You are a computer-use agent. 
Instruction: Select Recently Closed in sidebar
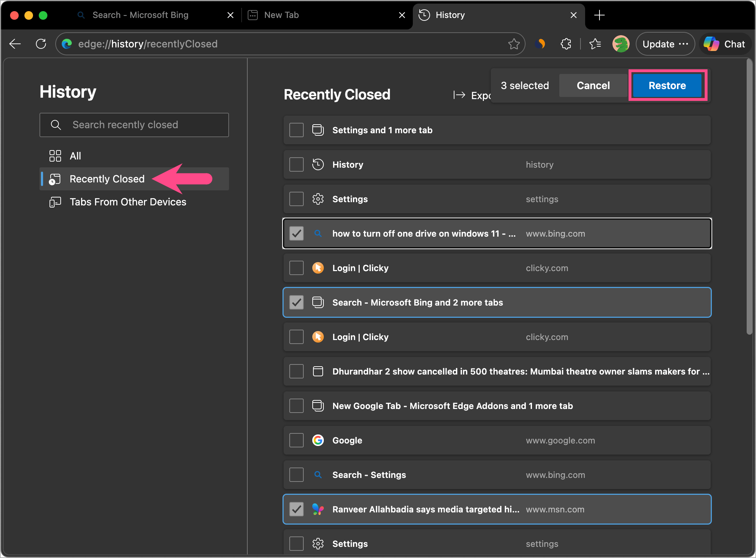134,179
